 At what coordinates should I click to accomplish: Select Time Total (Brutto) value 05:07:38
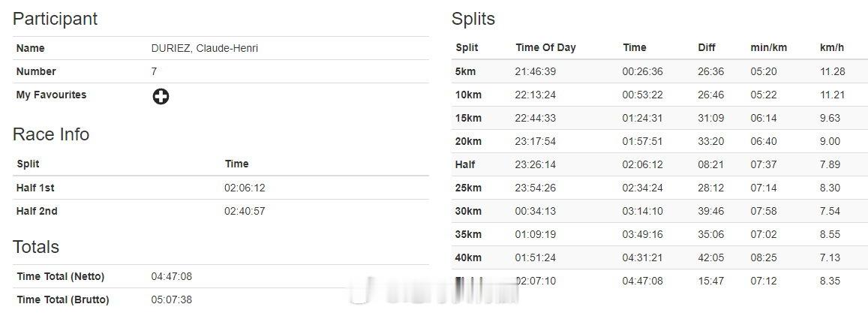172,299
